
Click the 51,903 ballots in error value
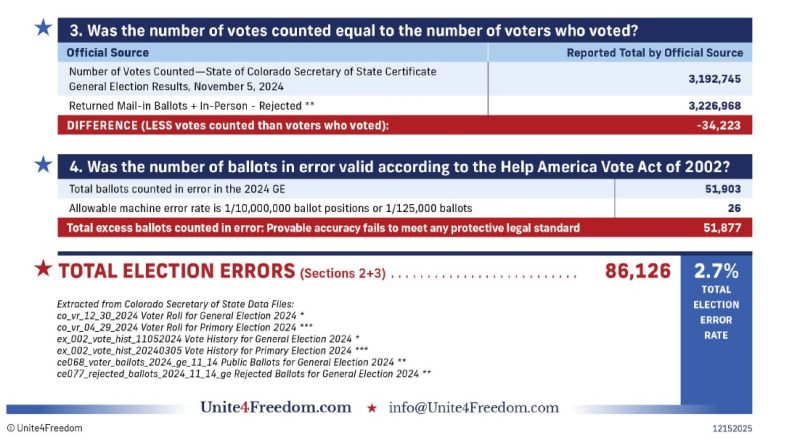722,188
